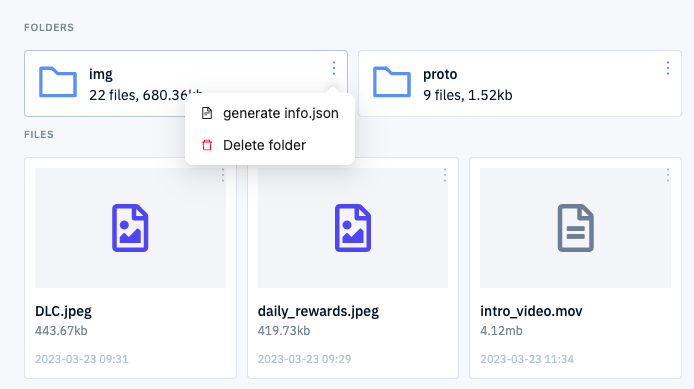This screenshot has width=694, height=389.
Task: Click the intro_video.mov document thumbnail
Action: pos(575,227)
